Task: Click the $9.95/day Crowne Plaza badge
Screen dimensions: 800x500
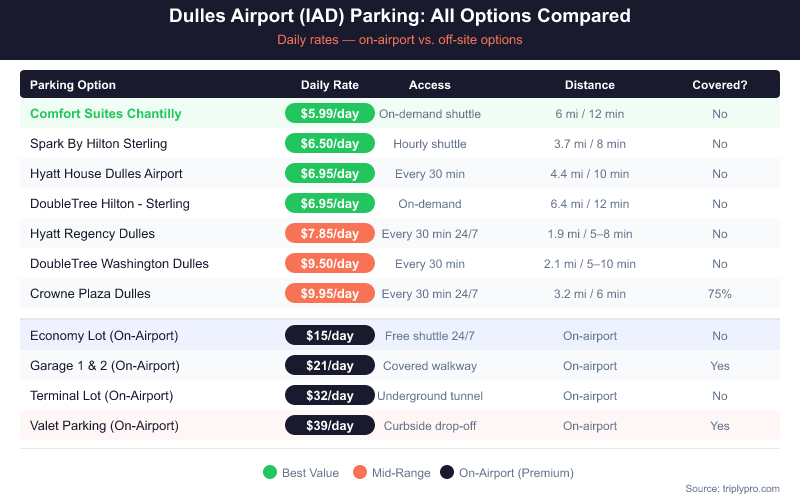Action: (x=330, y=294)
